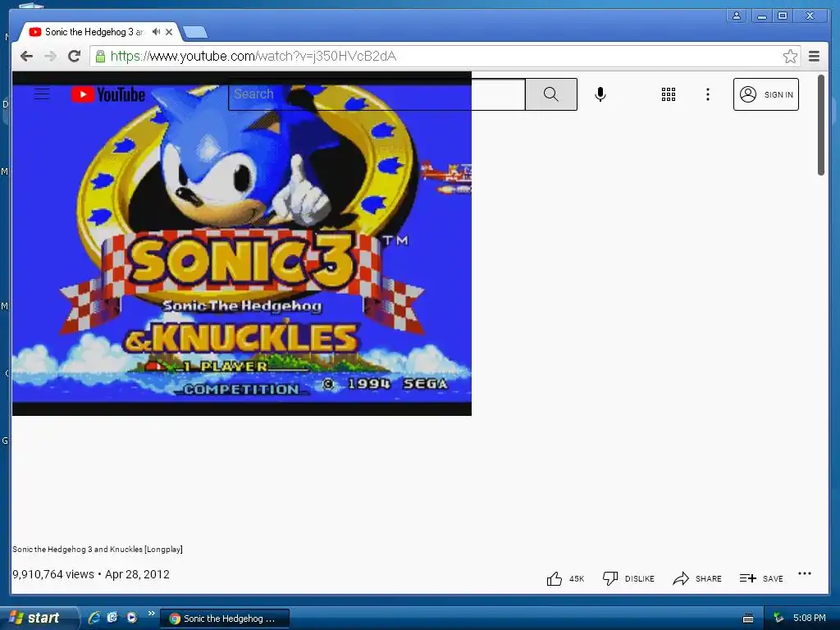Click the video title Sonic the Hedgehog 3 and Knuckles
Viewport: 840px width, 630px height.
click(x=98, y=549)
